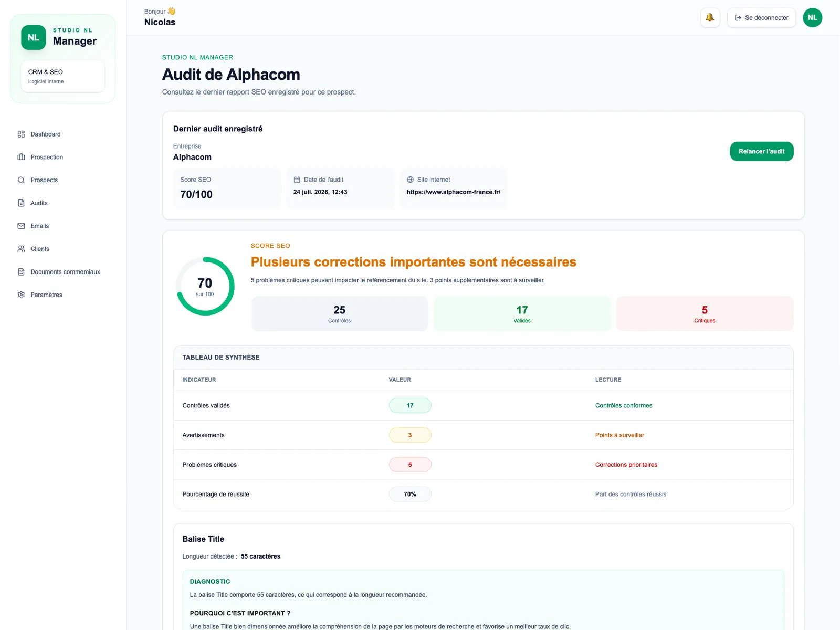
Task: Open notifications with the bell icon
Action: (x=710, y=18)
